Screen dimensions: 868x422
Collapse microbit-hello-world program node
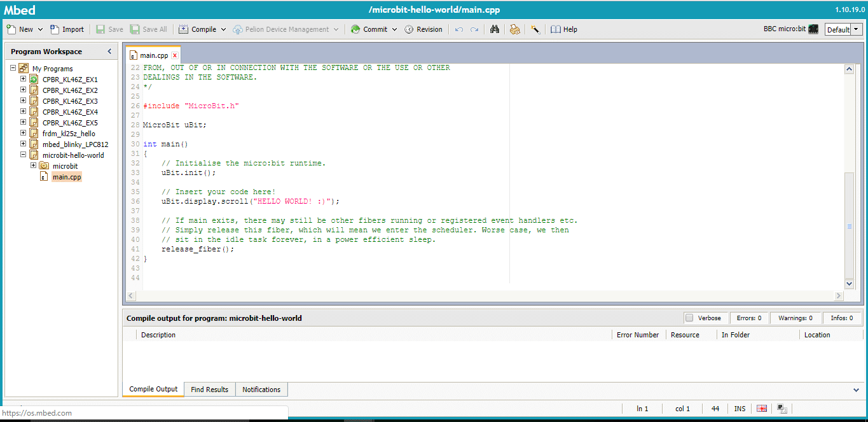click(24, 155)
